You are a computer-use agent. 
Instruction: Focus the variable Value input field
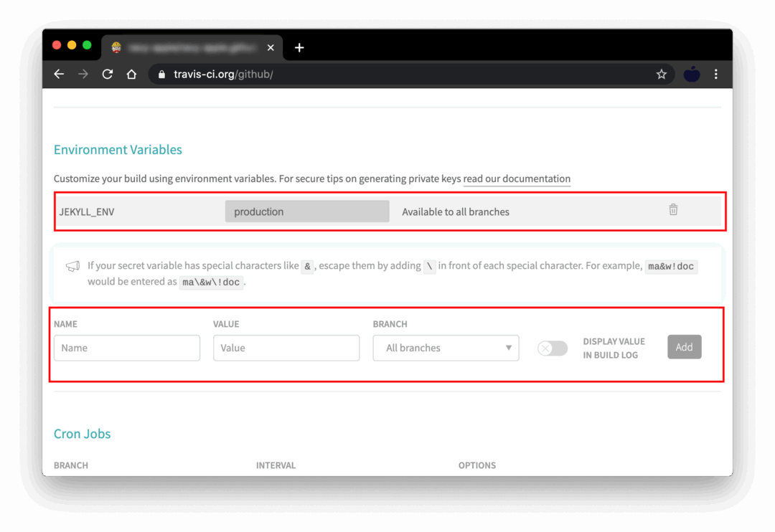(286, 348)
